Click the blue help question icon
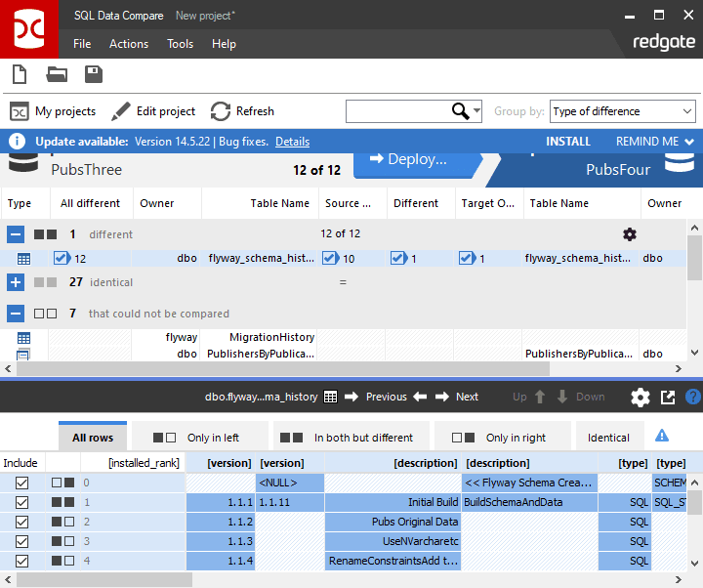Viewport: 703px width, 588px height. pyautogui.click(x=693, y=397)
